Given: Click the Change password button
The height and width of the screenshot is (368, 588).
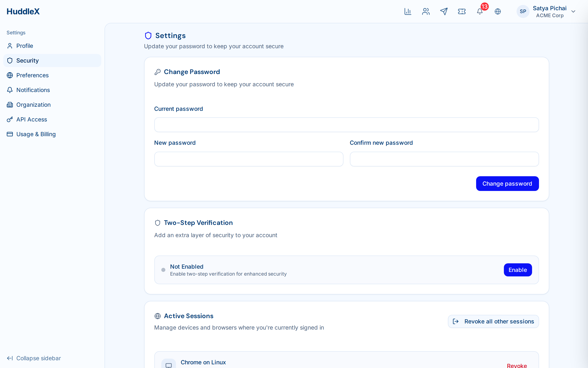Looking at the screenshot, I should pyautogui.click(x=507, y=184).
